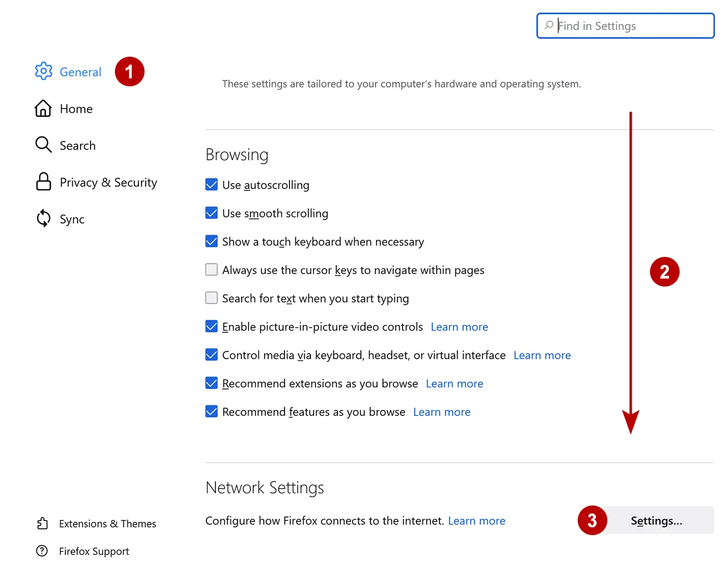This screenshot has height=571, width=728.
Task: Click the Privacy & Security lock icon
Action: click(x=44, y=182)
